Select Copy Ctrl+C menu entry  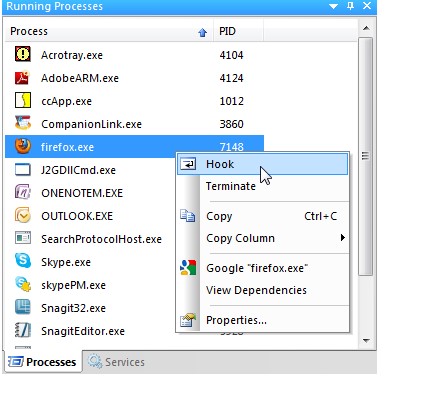(x=262, y=216)
